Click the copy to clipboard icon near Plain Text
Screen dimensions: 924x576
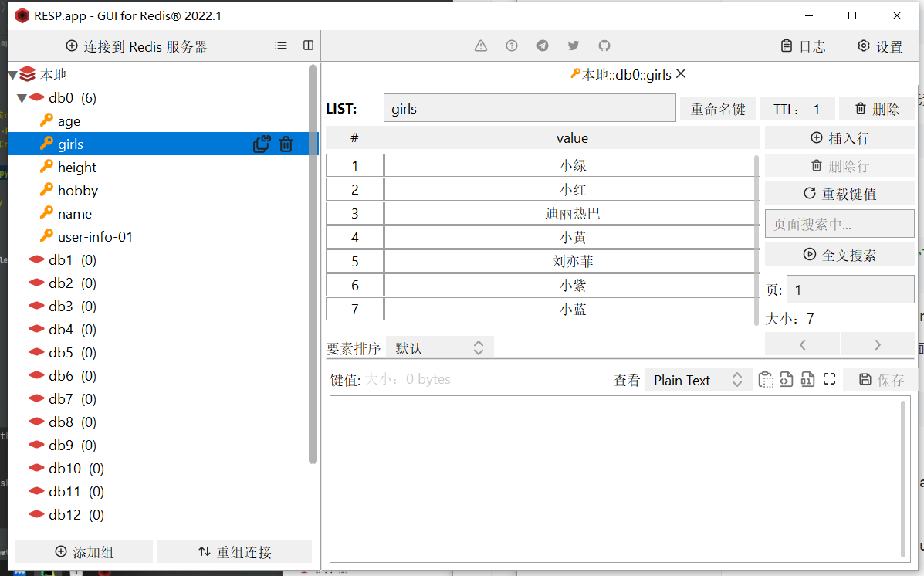click(x=766, y=380)
